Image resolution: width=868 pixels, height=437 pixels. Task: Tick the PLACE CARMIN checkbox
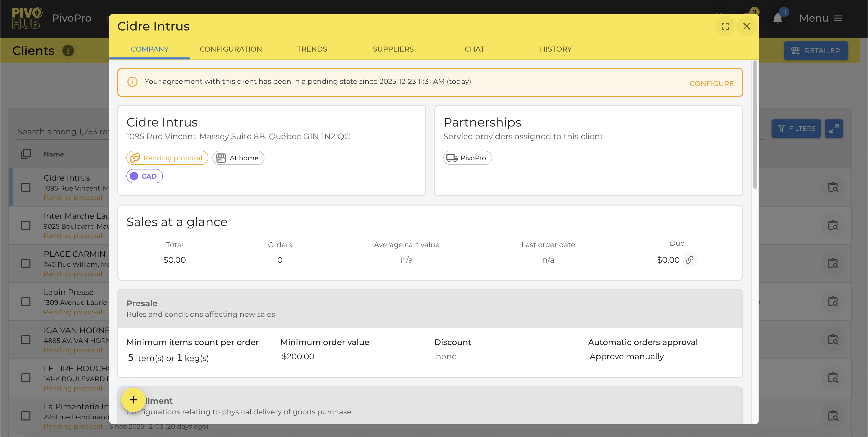tap(26, 263)
